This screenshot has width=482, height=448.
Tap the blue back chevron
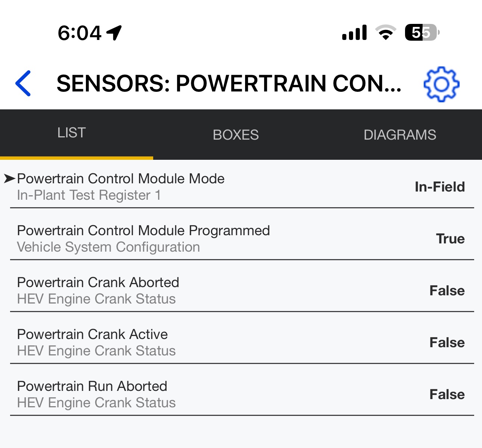click(x=23, y=83)
